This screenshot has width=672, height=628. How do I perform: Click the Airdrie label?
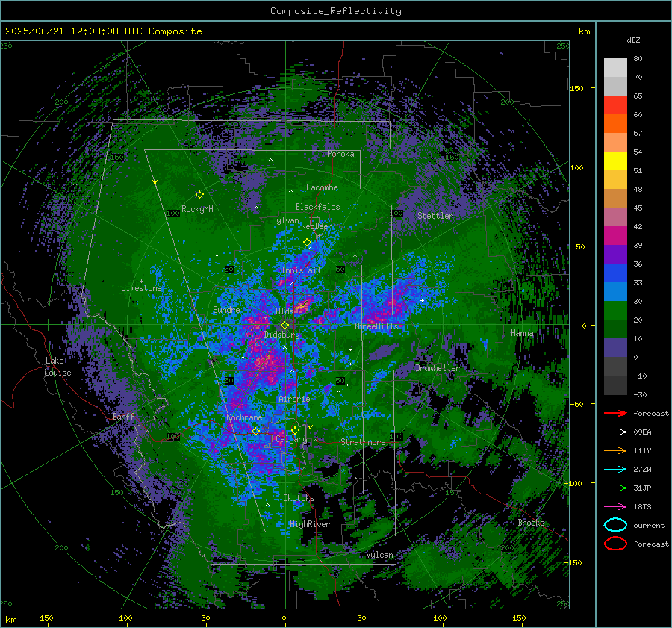[x=294, y=399]
